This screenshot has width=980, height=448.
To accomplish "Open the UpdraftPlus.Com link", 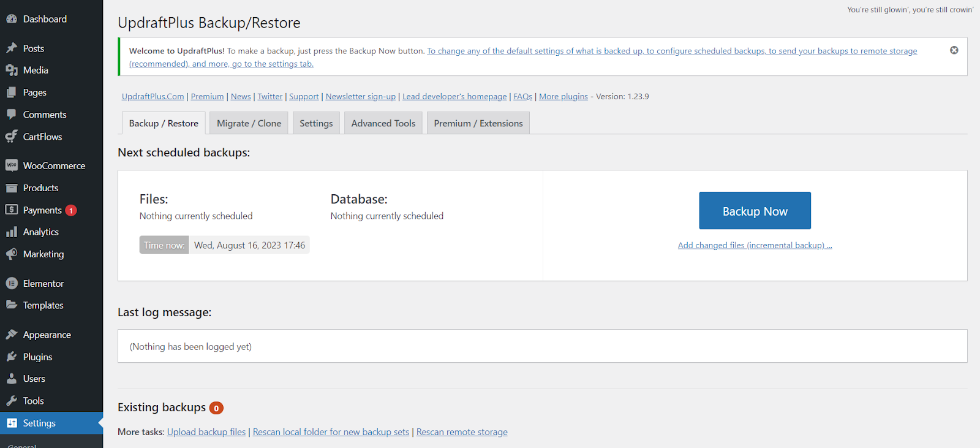I will (153, 96).
